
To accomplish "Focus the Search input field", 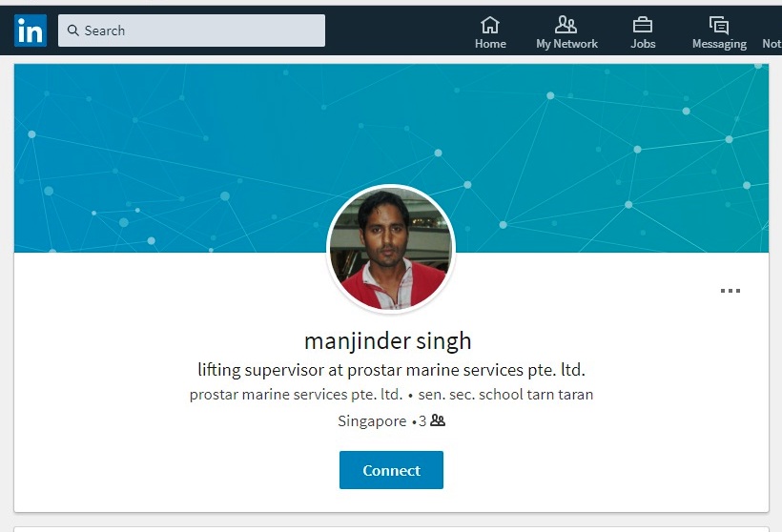I will pyautogui.click(x=192, y=31).
